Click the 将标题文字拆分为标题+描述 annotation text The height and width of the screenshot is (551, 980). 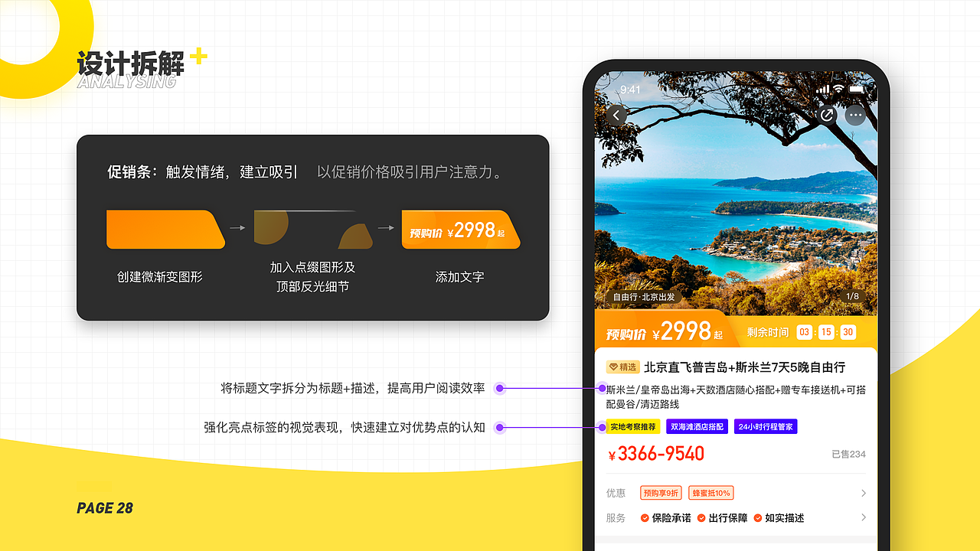point(352,388)
